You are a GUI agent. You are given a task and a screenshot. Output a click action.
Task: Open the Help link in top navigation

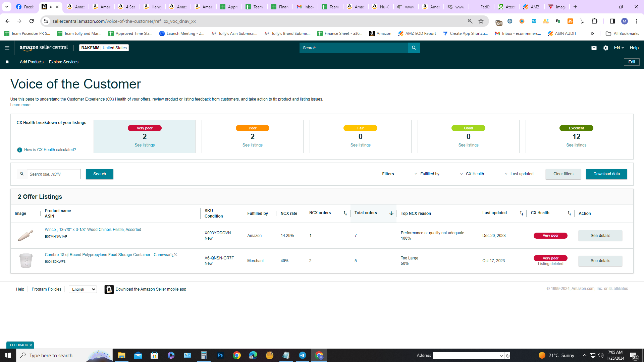click(x=634, y=48)
